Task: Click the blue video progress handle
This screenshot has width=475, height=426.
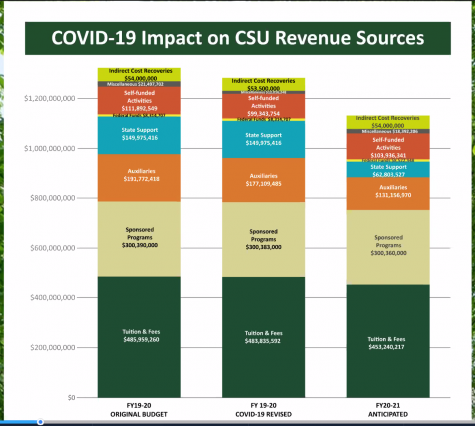Action: click(x=40, y=422)
